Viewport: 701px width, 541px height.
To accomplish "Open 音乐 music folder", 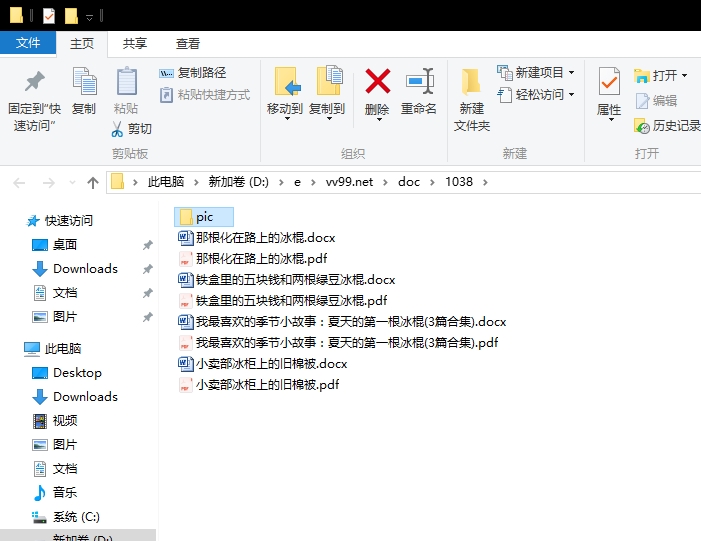I will pyautogui.click(x=55, y=493).
